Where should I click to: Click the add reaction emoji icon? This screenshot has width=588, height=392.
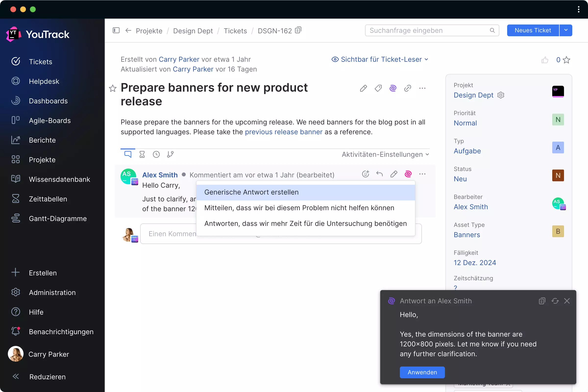pyautogui.click(x=366, y=174)
